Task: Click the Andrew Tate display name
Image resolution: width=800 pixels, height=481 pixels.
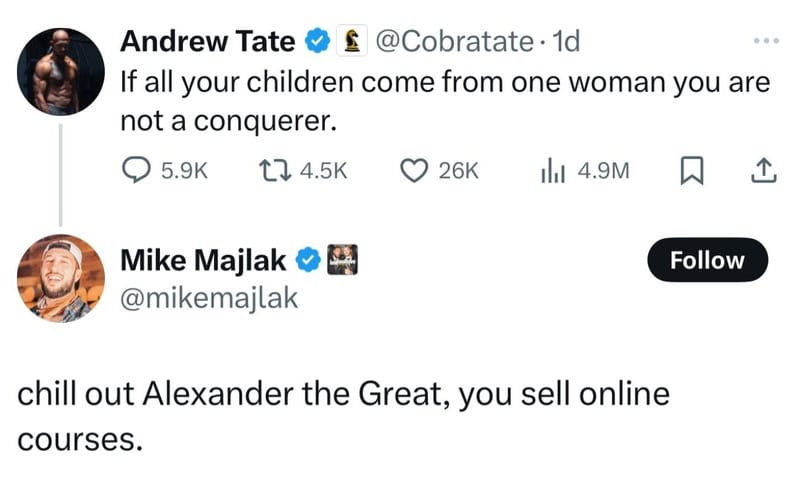Action: (208, 41)
